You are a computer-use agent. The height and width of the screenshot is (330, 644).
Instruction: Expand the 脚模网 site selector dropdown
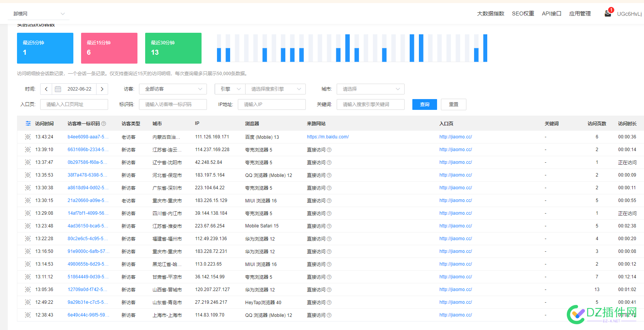(39, 14)
